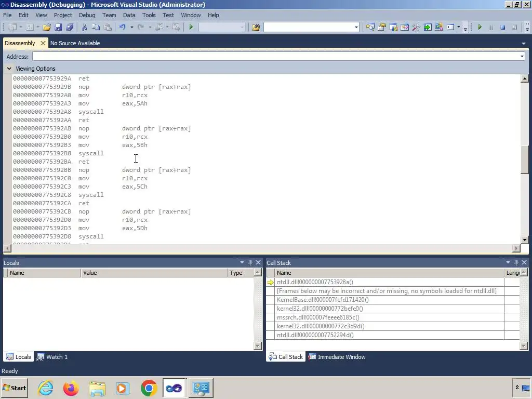Click the Restart debug icon
Image resolution: width=532 pixels, height=399 pixels.
tap(514, 27)
